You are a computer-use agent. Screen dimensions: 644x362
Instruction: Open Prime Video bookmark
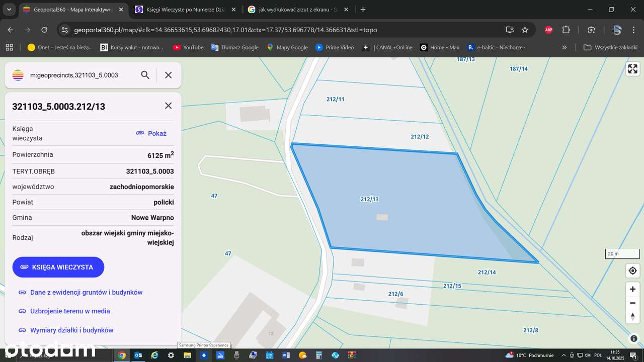tap(335, 47)
